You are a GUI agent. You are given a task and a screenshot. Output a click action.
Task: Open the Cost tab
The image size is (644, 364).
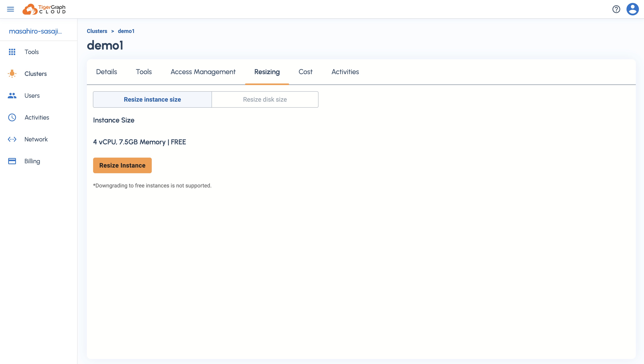point(305,72)
